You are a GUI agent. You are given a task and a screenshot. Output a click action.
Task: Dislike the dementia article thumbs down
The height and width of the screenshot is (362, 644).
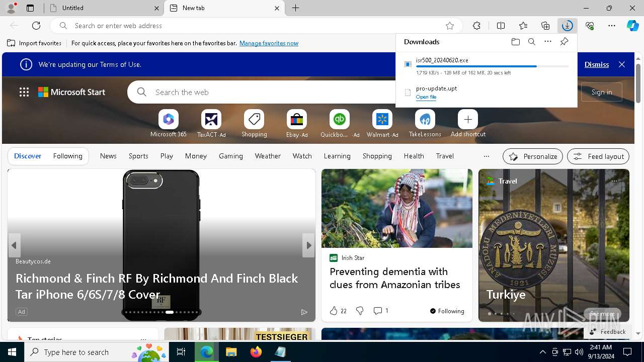coord(360,311)
